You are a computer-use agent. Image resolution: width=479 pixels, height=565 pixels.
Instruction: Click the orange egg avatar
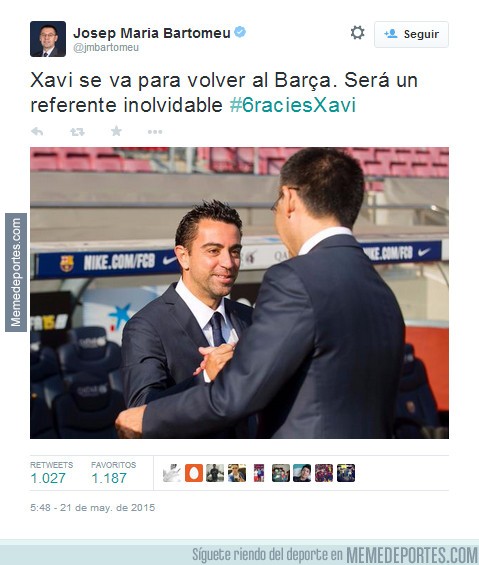click(194, 473)
